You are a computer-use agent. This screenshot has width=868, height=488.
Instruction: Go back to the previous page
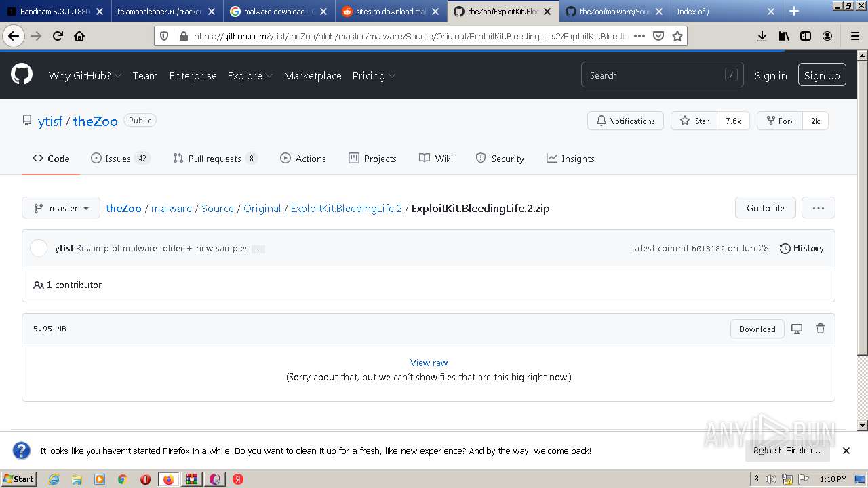tap(13, 36)
